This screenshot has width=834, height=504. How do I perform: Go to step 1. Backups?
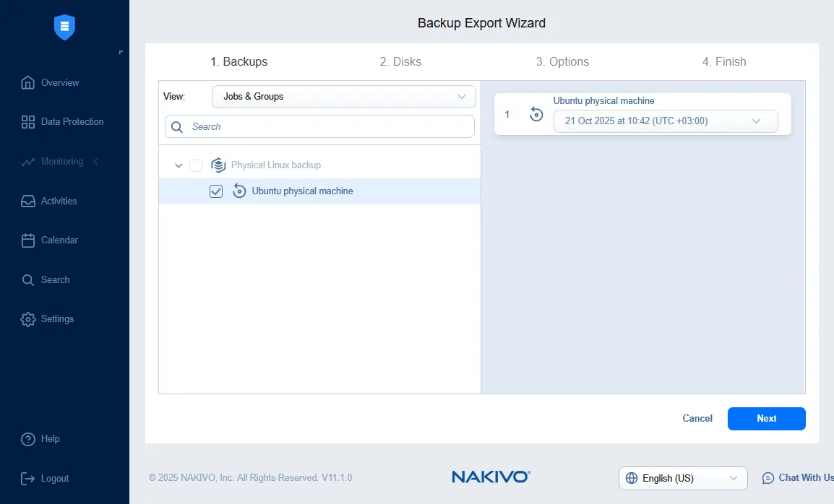pyautogui.click(x=238, y=61)
